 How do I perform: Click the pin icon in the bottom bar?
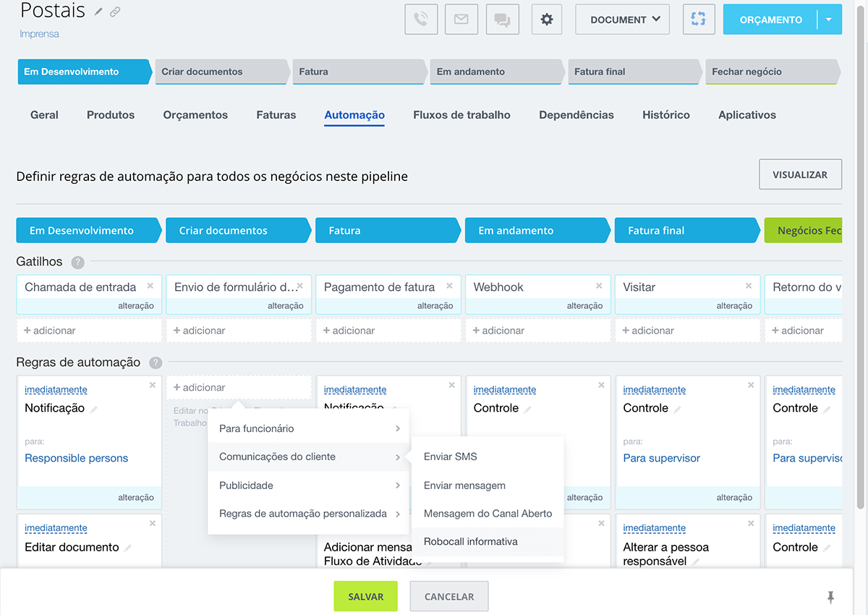click(830, 597)
